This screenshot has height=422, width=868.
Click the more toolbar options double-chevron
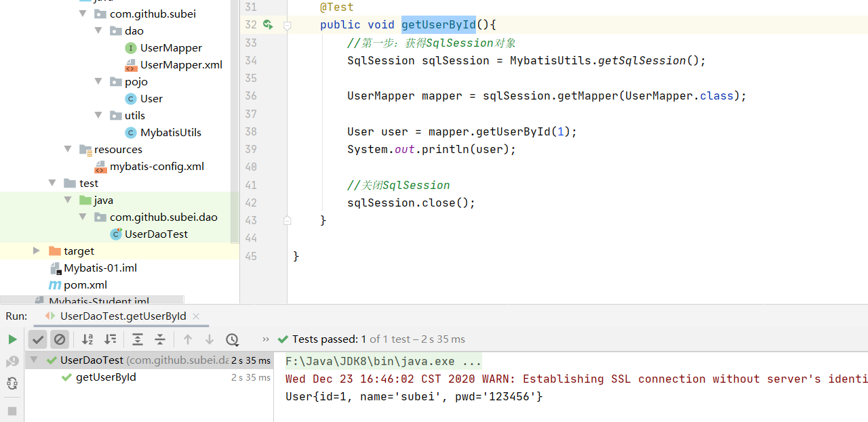tap(266, 339)
